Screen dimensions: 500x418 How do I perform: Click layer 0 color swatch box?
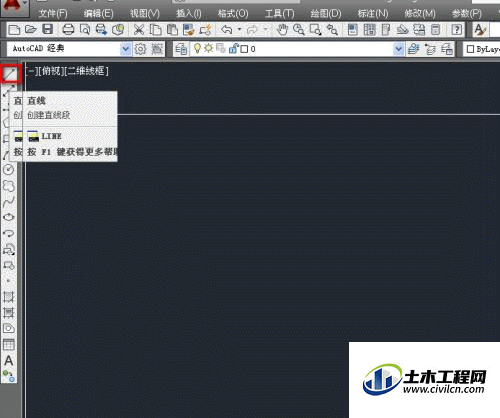[244, 49]
